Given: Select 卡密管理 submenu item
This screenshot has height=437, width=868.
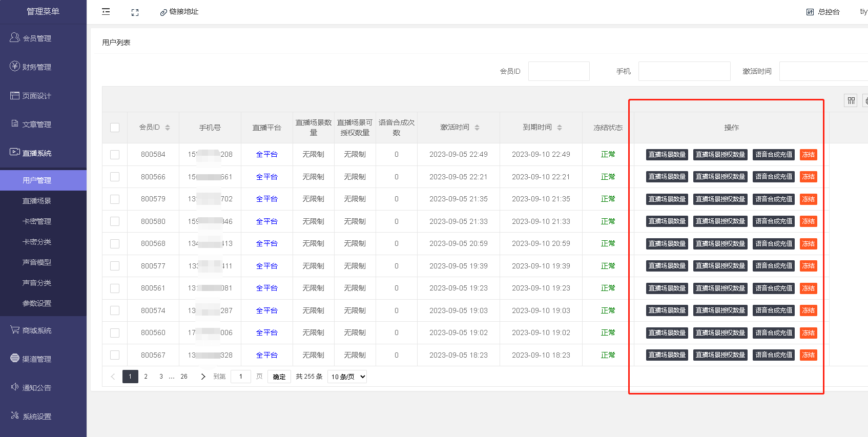Looking at the screenshot, I should (43, 221).
